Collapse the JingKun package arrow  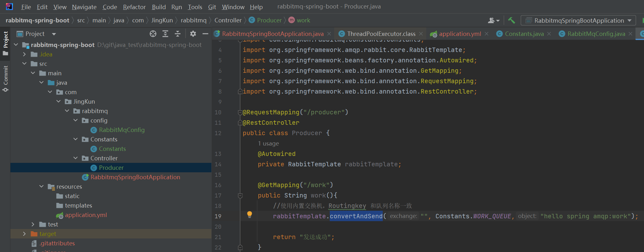click(59, 101)
